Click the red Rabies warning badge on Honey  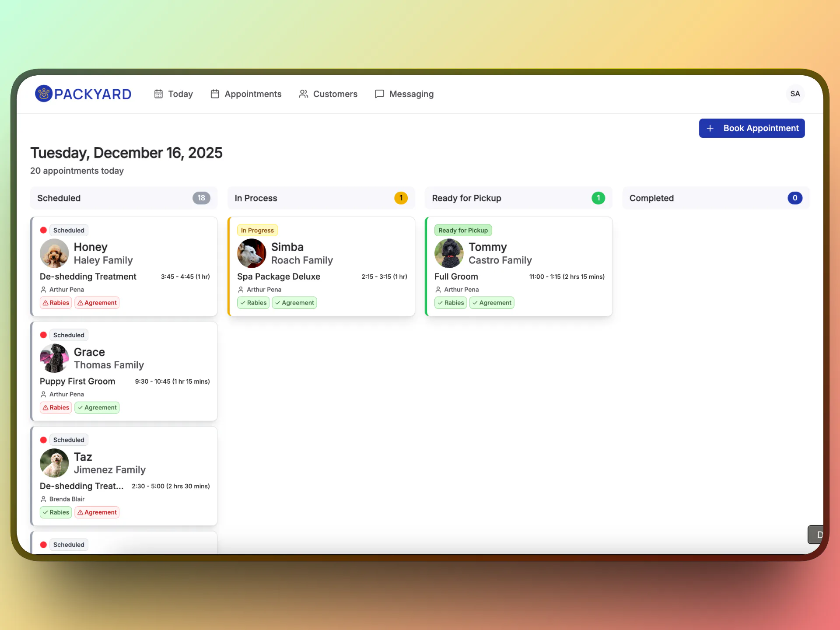[56, 303]
